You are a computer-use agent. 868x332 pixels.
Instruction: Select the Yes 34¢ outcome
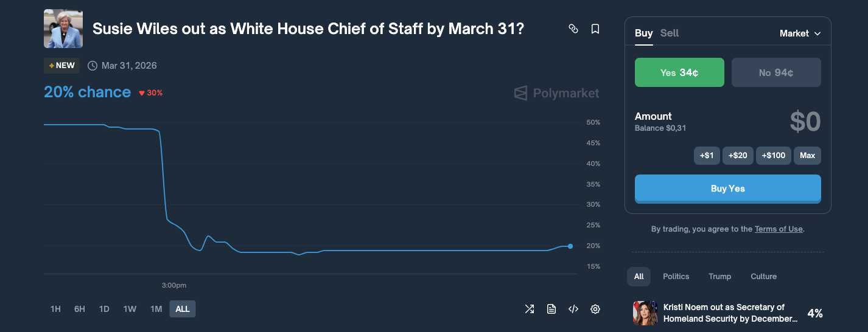pos(679,72)
